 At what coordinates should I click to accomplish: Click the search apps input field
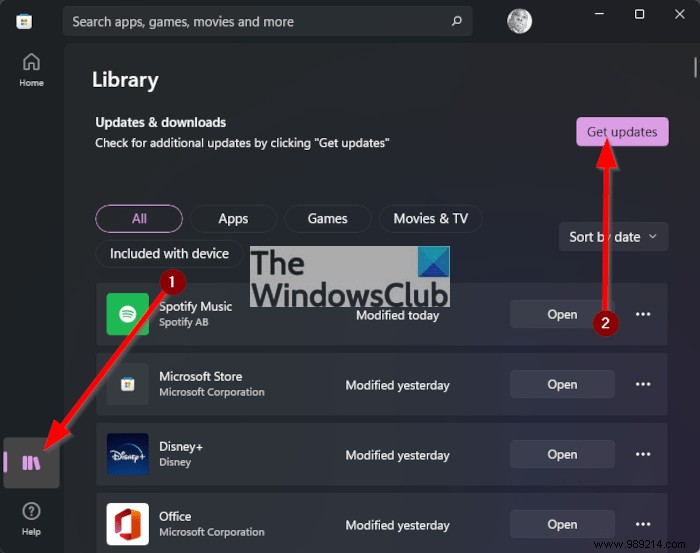(267, 21)
